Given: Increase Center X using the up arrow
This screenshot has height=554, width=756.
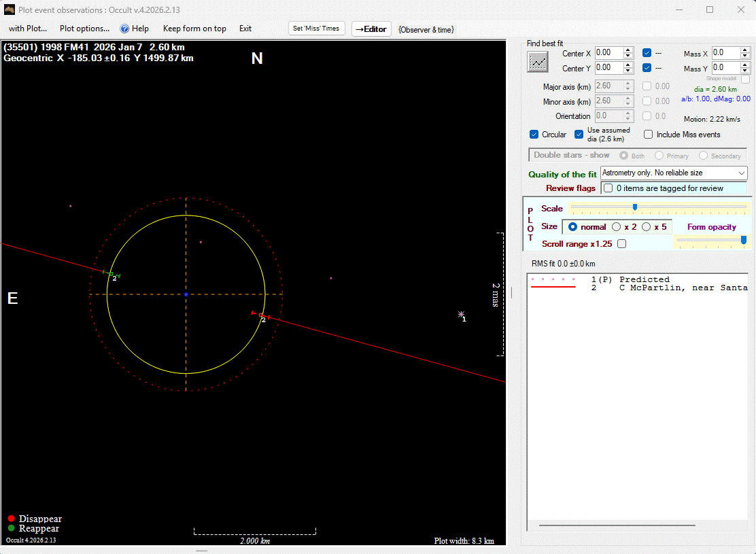Looking at the screenshot, I should click(x=628, y=50).
